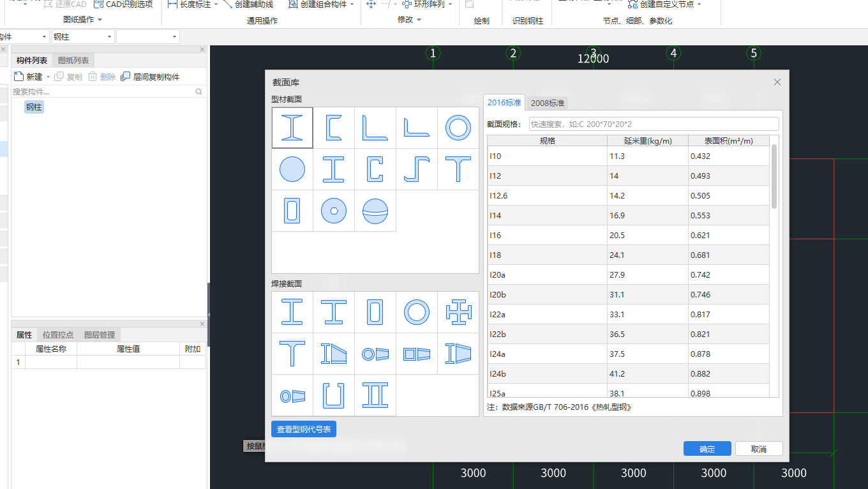The height and width of the screenshot is (489, 868).
Task: Switch to the 图纸列表 tab
Action: tap(73, 61)
